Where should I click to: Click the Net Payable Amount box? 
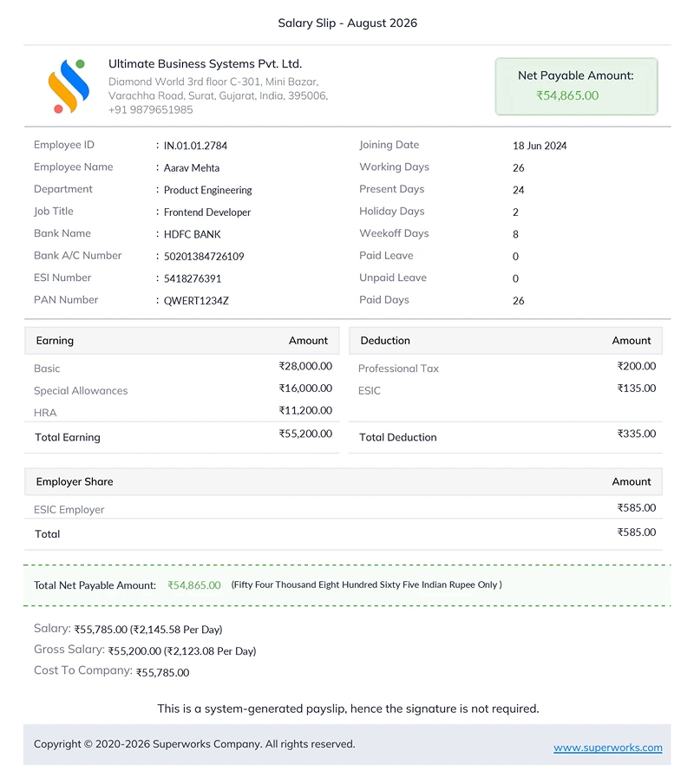576,86
